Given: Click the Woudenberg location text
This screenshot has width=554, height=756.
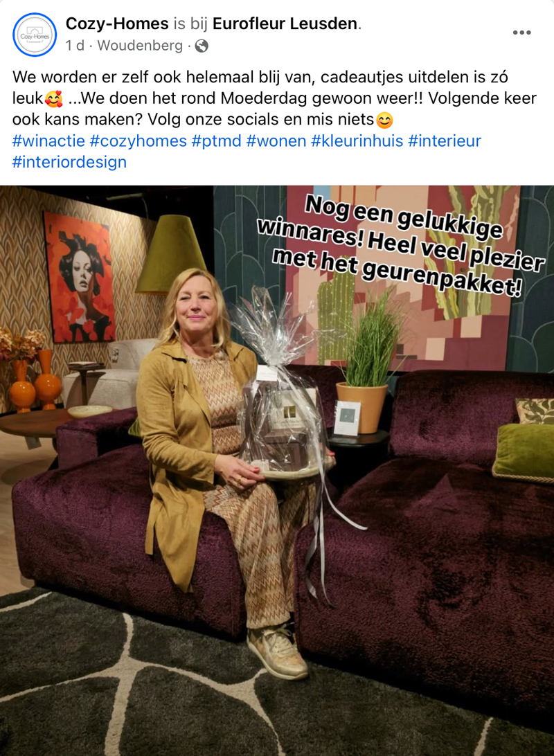Looking at the screenshot, I should click(x=140, y=45).
